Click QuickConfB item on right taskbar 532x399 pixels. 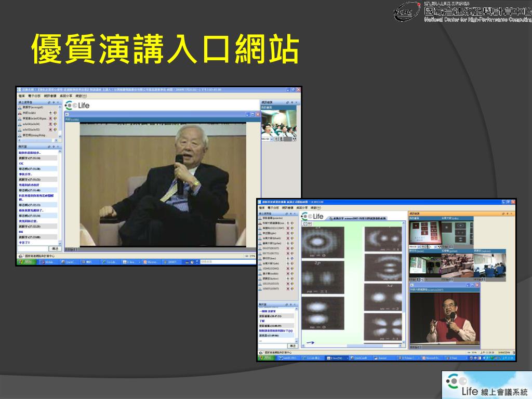tap(360, 358)
